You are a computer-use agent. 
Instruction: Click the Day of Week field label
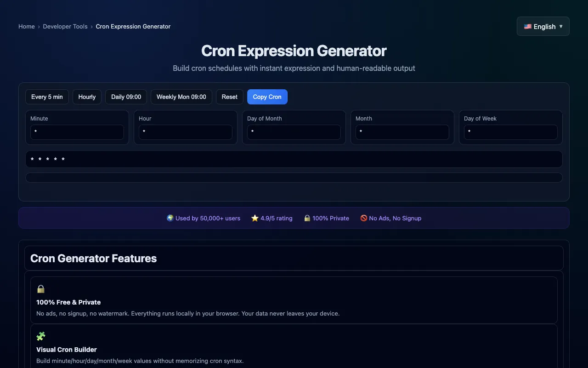point(480,118)
